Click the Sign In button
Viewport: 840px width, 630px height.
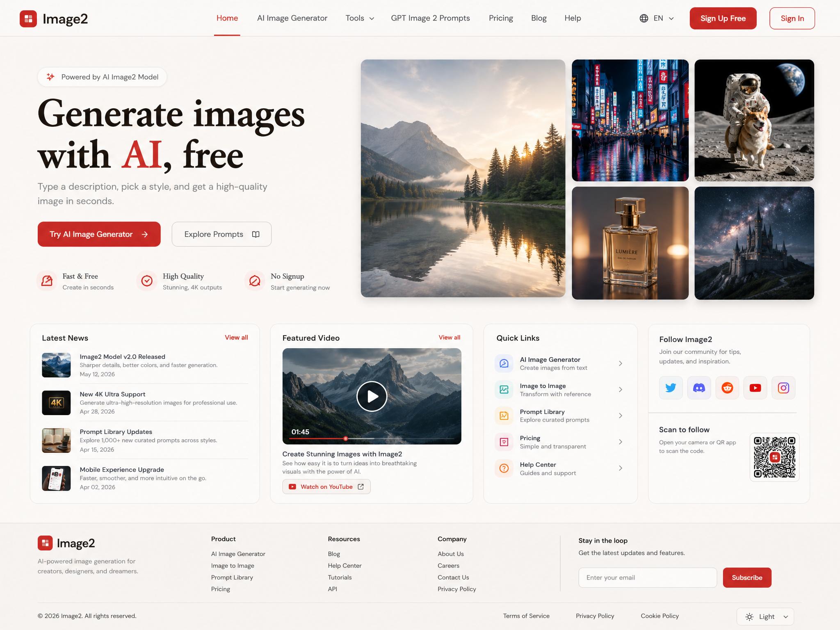(x=792, y=18)
